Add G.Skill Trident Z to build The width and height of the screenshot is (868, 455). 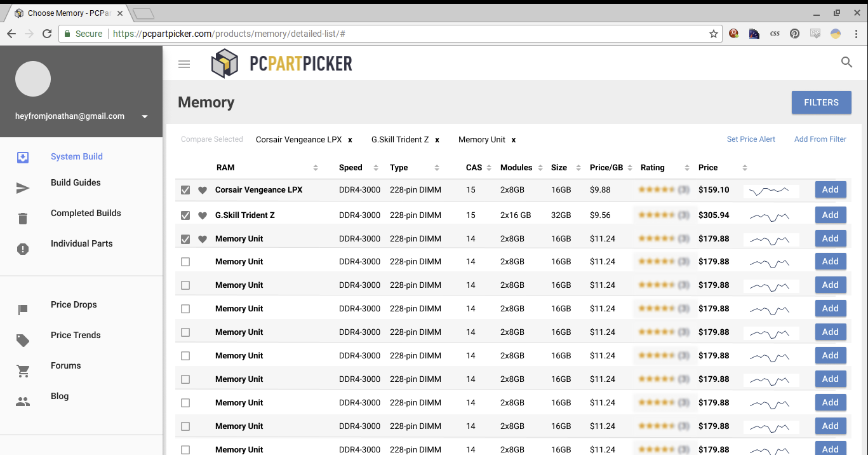click(x=831, y=215)
